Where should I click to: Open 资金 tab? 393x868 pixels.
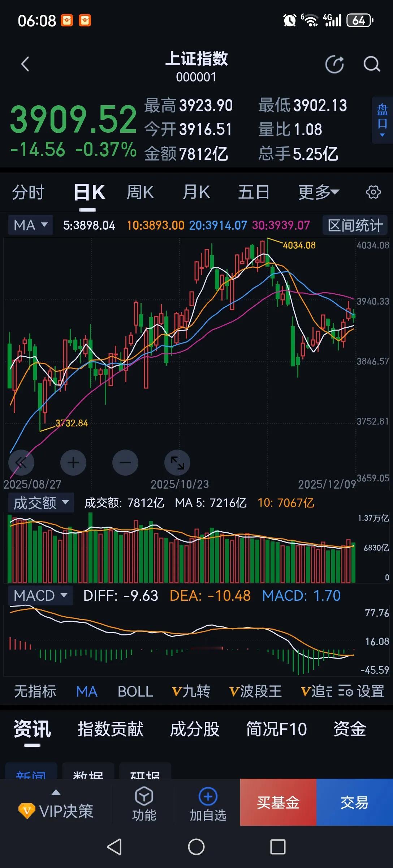[350, 729]
